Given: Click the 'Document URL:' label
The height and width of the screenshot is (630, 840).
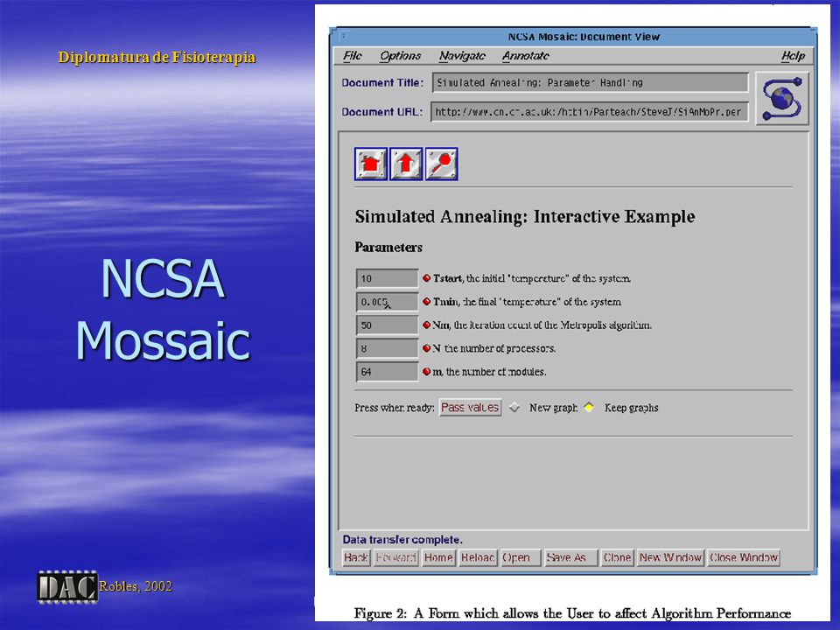Looking at the screenshot, I should 382,111.
